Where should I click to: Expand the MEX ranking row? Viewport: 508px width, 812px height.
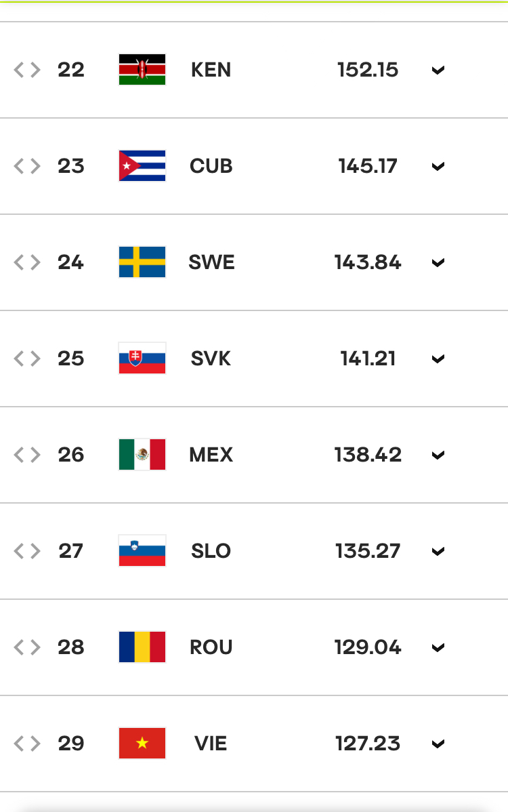(x=438, y=455)
